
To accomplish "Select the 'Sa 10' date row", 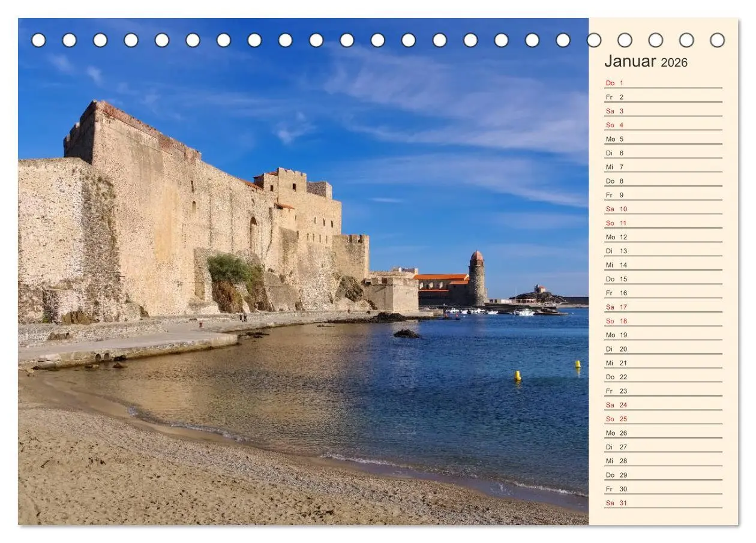I will [663, 209].
